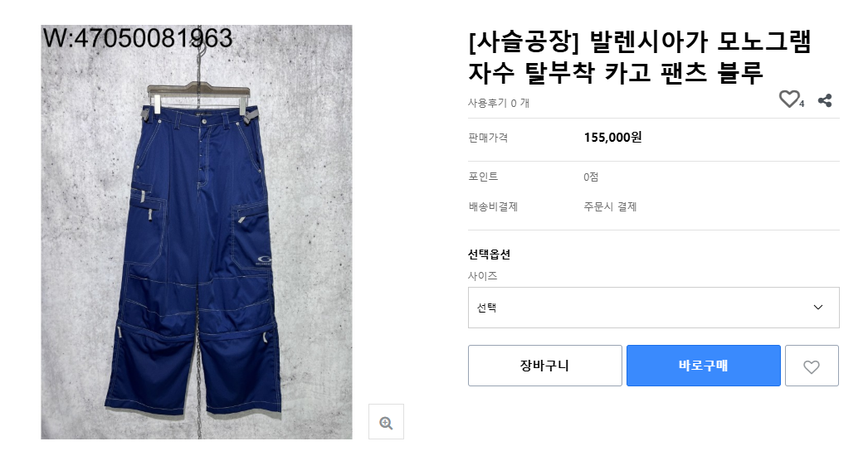Click the 주문시 결제 shipping text
Screen dimensions: 868x451
(610, 206)
